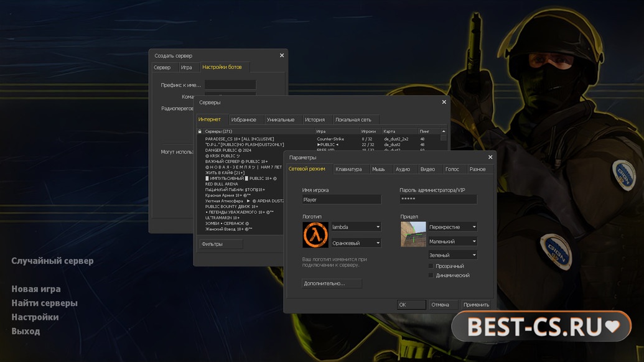Click the lock column icon in Серверы list
This screenshot has width=644, height=362.
pyautogui.click(x=200, y=131)
